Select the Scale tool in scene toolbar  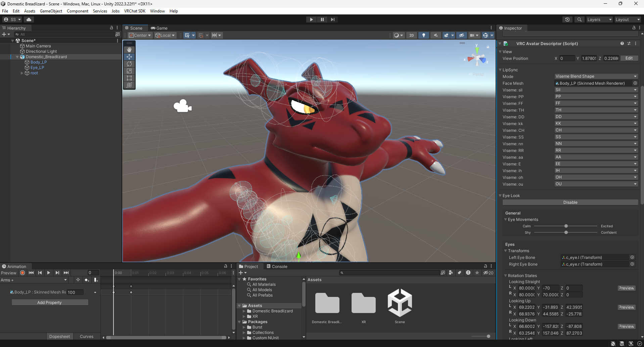(x=129, y=71)
